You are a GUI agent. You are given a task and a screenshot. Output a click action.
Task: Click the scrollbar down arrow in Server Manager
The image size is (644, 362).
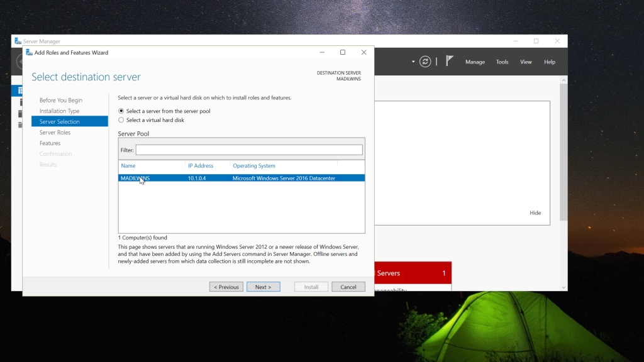click(x=563, y=288)
